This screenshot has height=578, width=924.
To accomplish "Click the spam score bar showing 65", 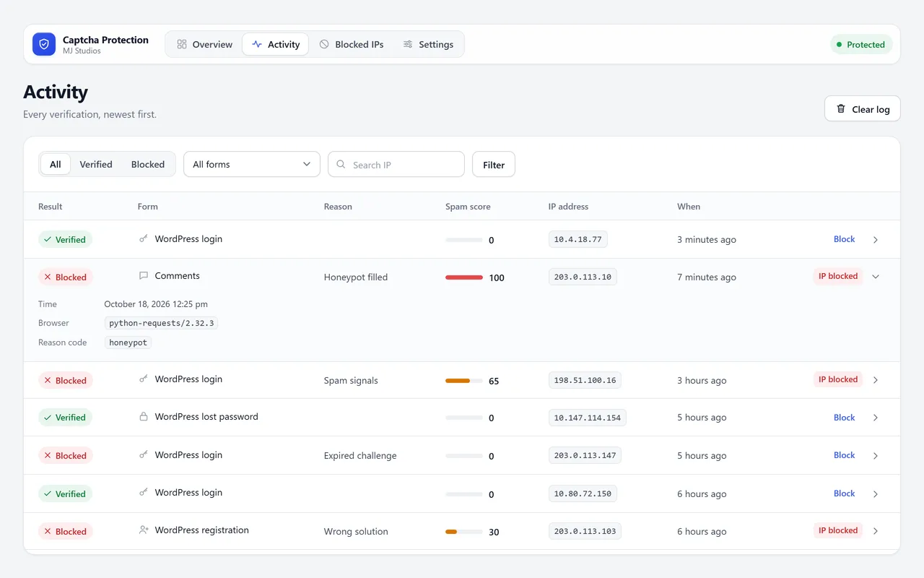I will coord(464,381).
